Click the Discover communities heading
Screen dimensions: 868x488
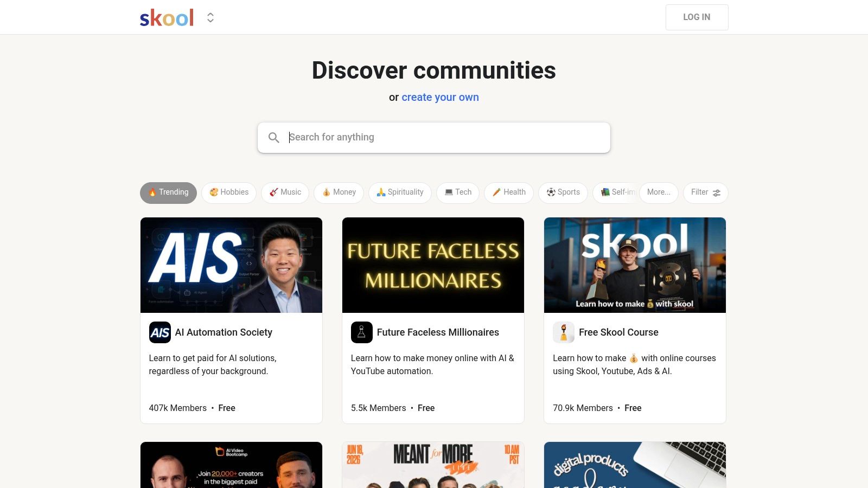point(434,70)
